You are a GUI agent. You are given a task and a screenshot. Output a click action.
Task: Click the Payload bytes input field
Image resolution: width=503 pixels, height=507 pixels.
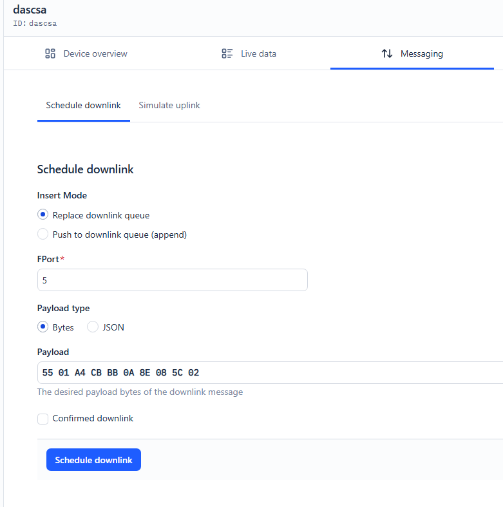tap(270, 372)
